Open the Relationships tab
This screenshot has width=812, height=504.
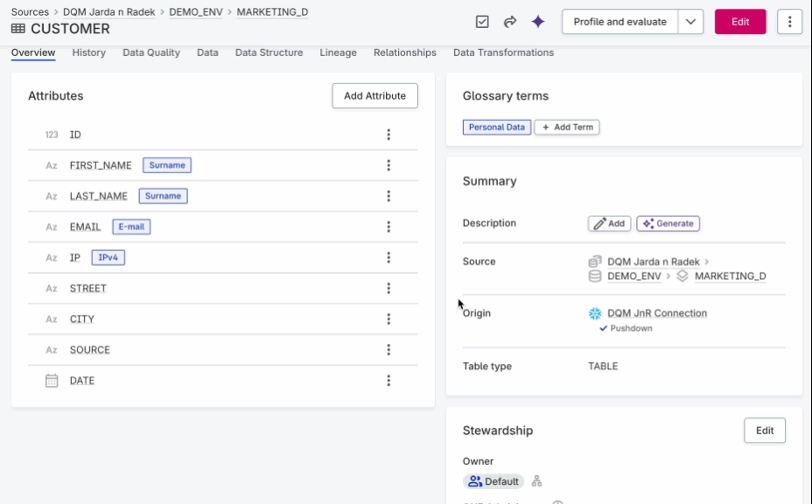(405, 52)
